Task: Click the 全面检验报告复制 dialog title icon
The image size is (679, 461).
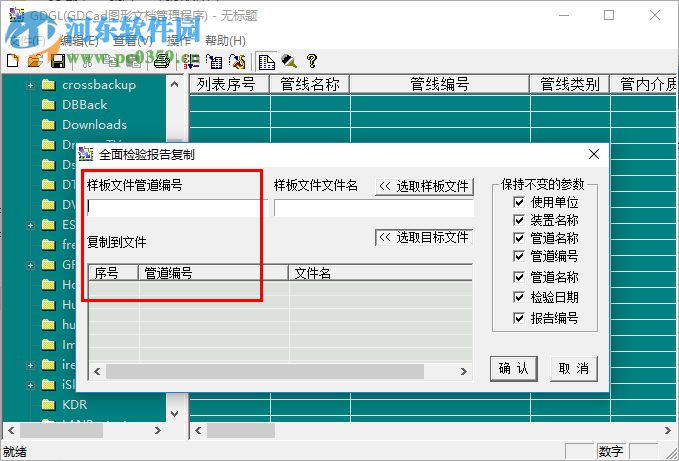Action: tap(86, 154)
